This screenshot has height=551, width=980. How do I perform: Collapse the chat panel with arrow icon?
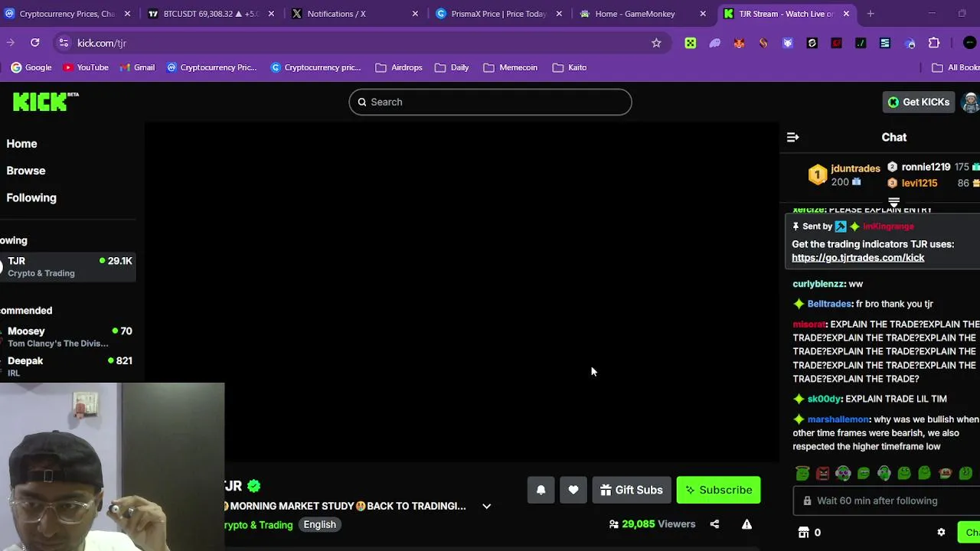tap(793, 138)
